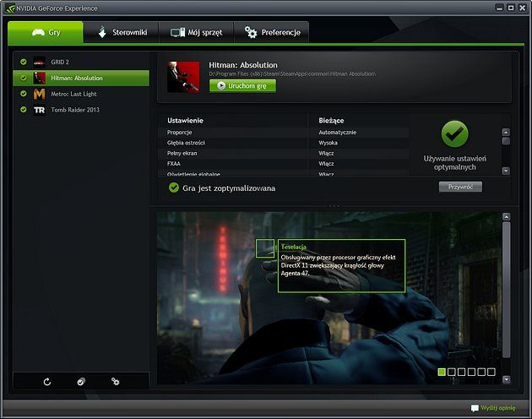Click the FXAA setting row
The image size is (532, 419).
point(283,164)
